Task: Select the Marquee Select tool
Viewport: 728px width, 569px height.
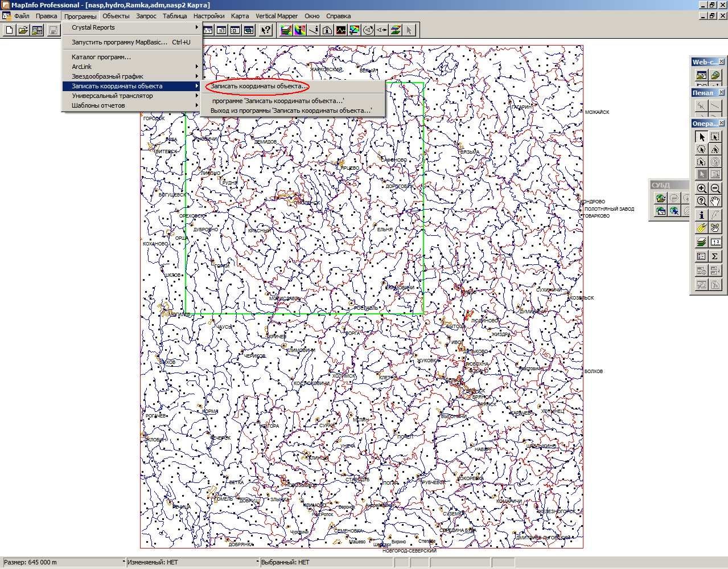Action: point(715,137)
